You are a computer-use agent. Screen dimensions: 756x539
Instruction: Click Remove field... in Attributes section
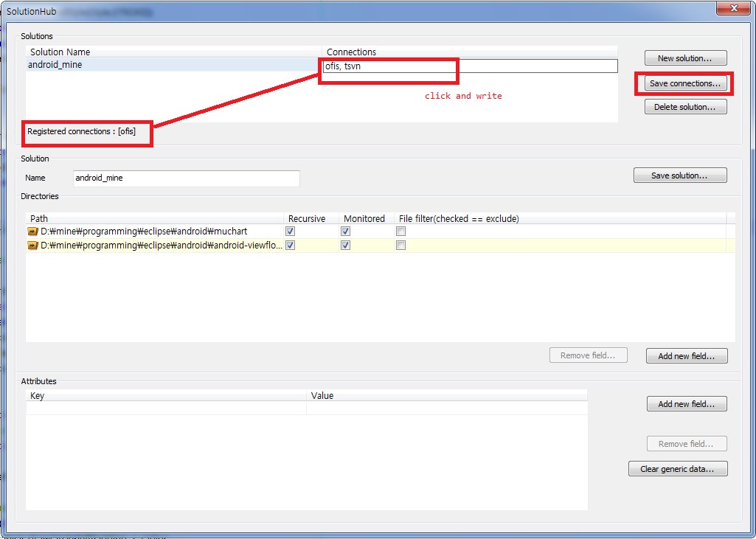[x=687, y=444]
